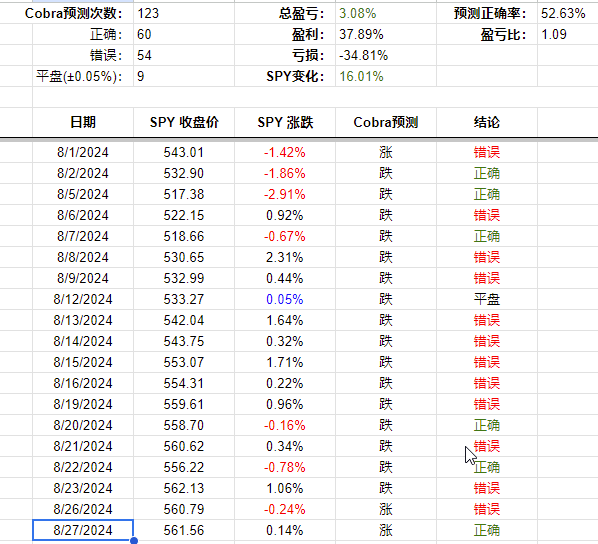Click the blue fill handle on cell 8/27/2024
598x544 pixels.
pos(133,541)
